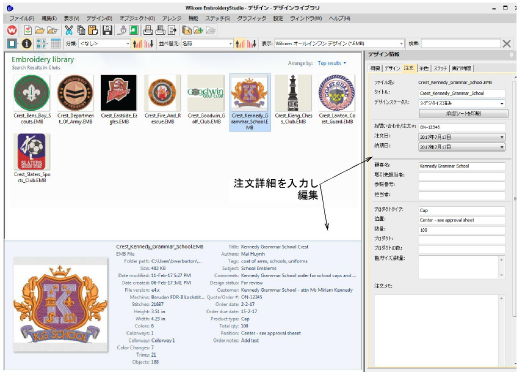
Task: Click the Cut scissors icon
Action: 69,30
